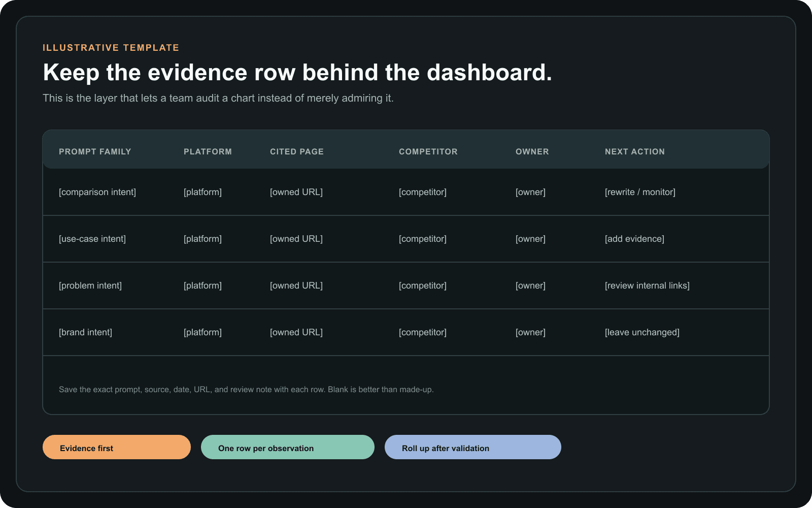Click [platform] in the comparison intent row
Image resolution: width=812 pixels, height=508 pixels.
point(202,192)
